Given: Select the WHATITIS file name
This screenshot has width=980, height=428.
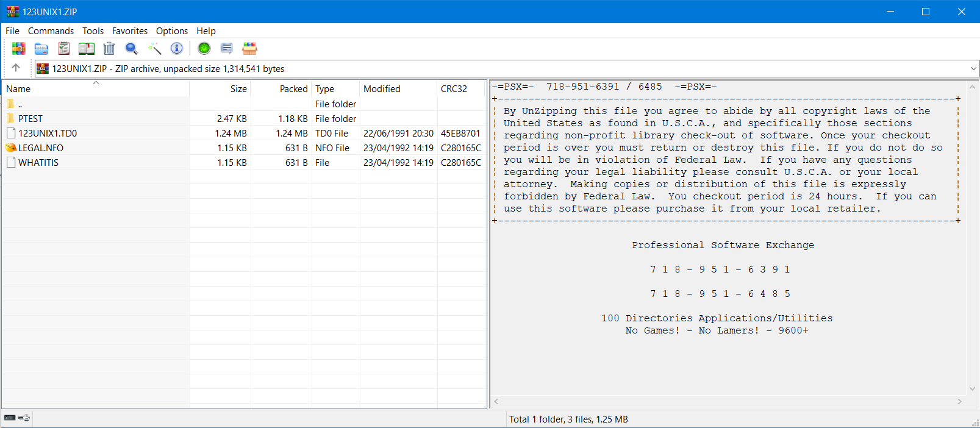Looking at the screenshot, I should coord(38,162).
